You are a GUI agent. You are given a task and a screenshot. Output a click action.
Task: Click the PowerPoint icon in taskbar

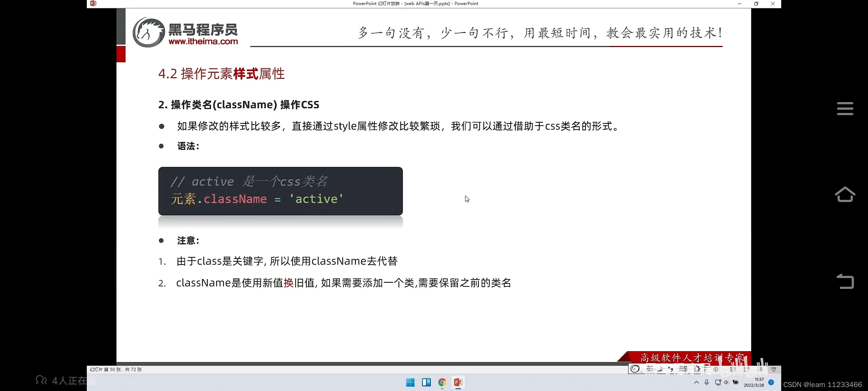click(x=458, y=382)
